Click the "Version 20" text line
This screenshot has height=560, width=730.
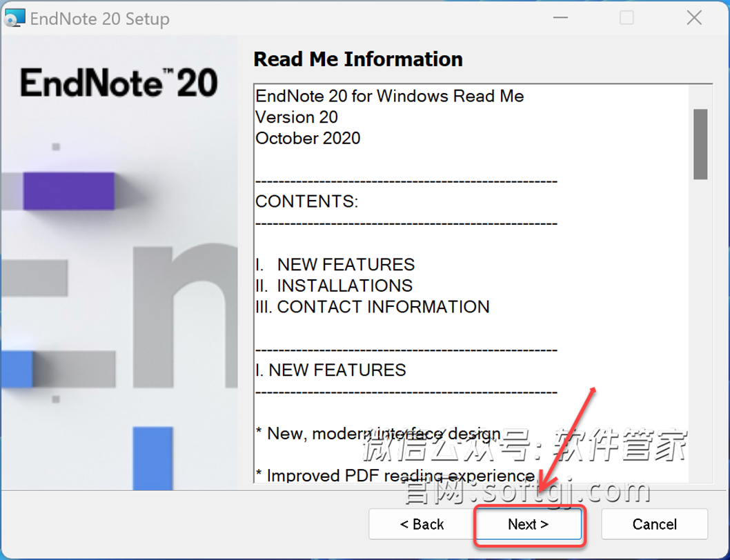(297, 117)
